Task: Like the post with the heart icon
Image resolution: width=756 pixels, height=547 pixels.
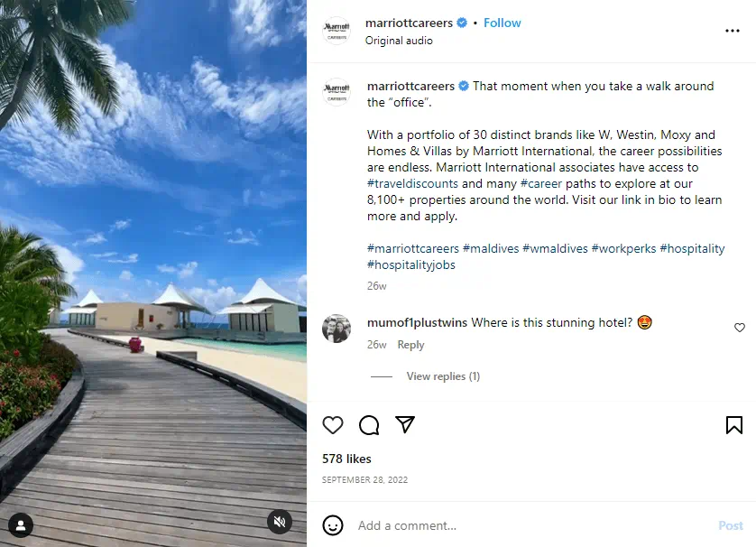Action: point(333,425)
